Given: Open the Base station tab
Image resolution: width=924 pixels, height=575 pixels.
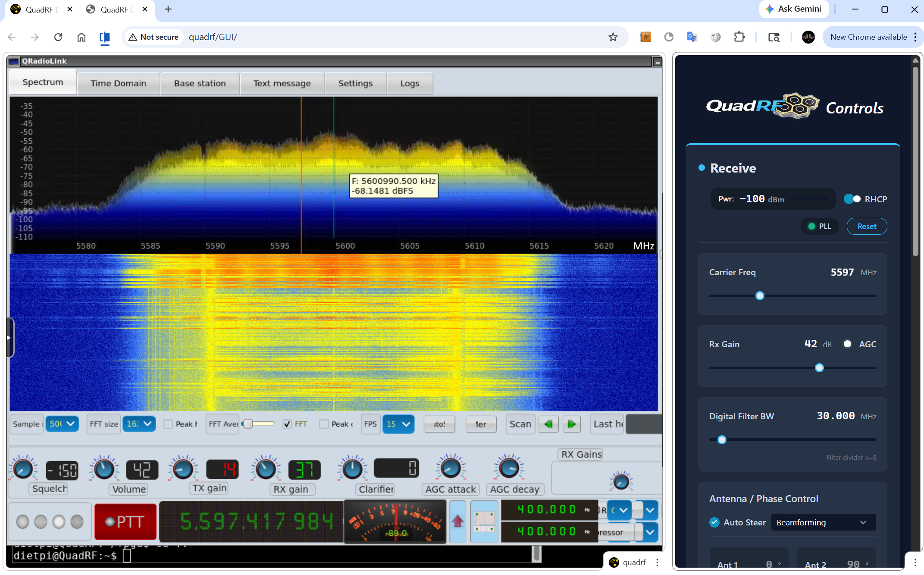Looking at the screenshot, I should coord(200,83).
